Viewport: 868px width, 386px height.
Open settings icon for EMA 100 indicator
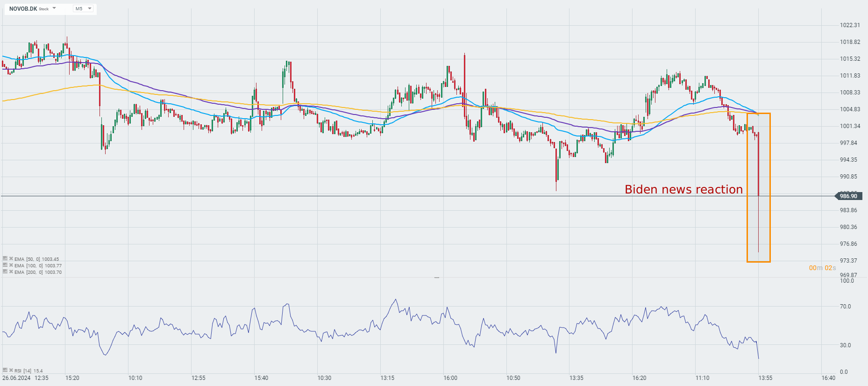(x=5, y=265)
